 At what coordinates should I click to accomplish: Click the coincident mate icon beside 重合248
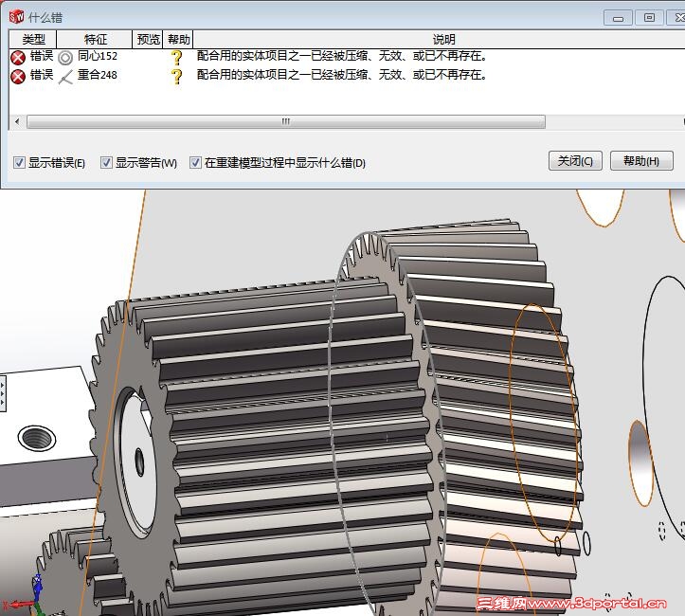65,77
